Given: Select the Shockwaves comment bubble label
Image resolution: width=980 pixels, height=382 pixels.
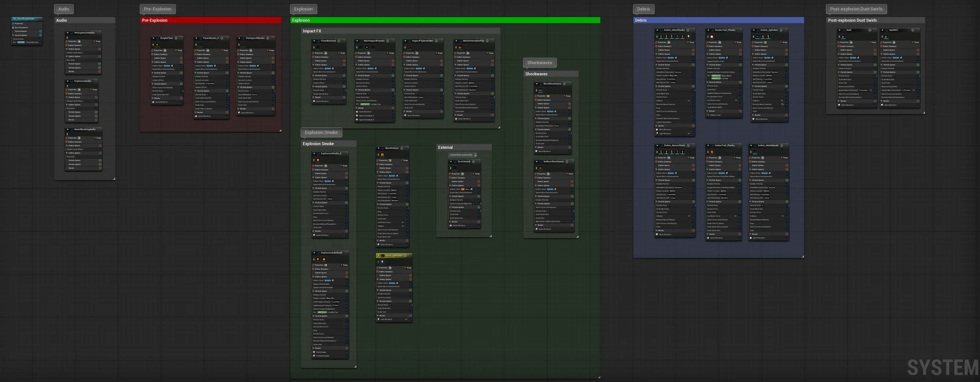Looking at the screenshot, I should (540, 63).
